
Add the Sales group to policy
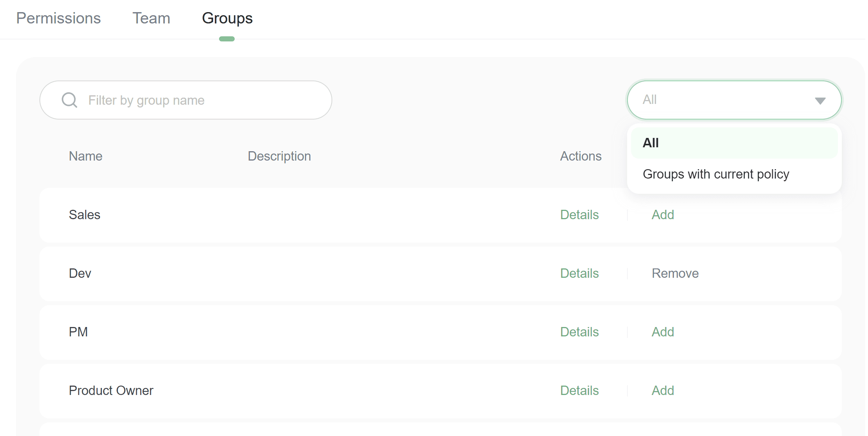coord(663,215)
